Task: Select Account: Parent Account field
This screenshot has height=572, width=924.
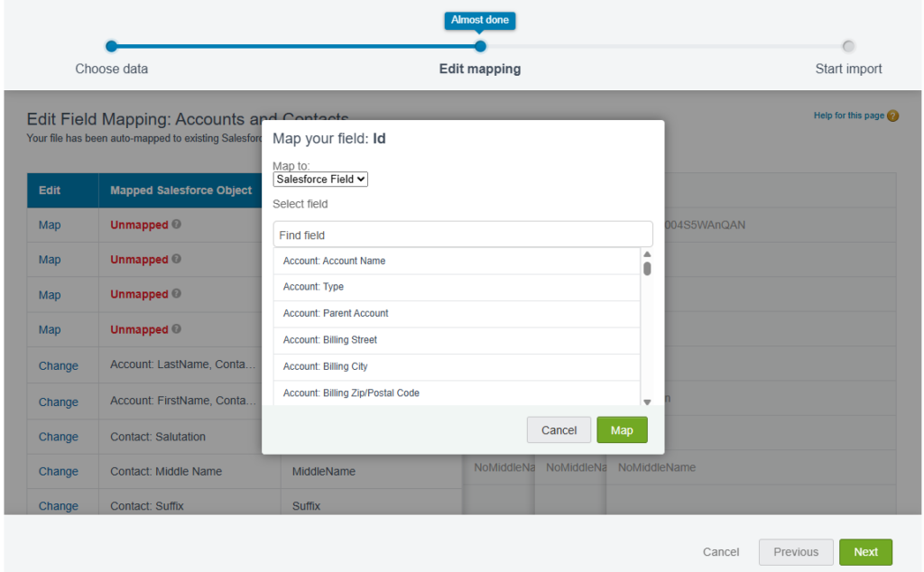Action: tap(457, 313)
